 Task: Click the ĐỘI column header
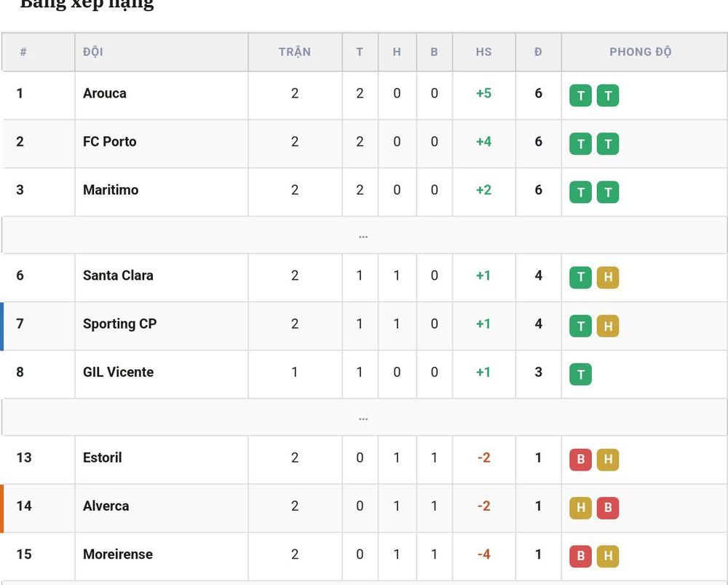coord(93,52)
